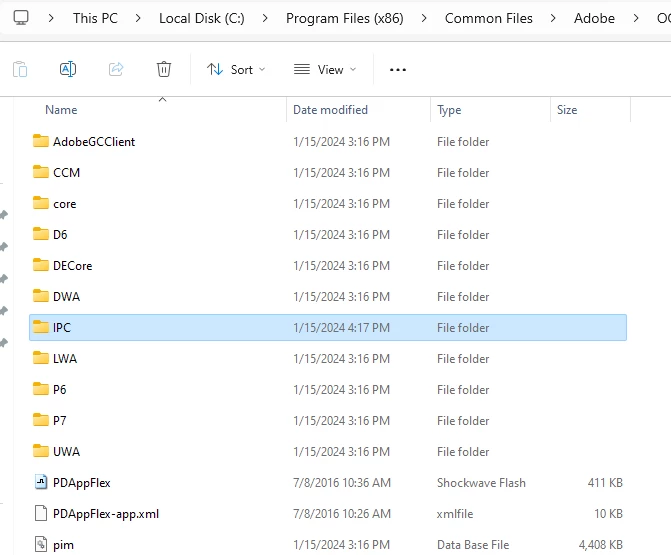
Task: Expand chevron after Adobe in breadcrumb
Action: point(635,18)
